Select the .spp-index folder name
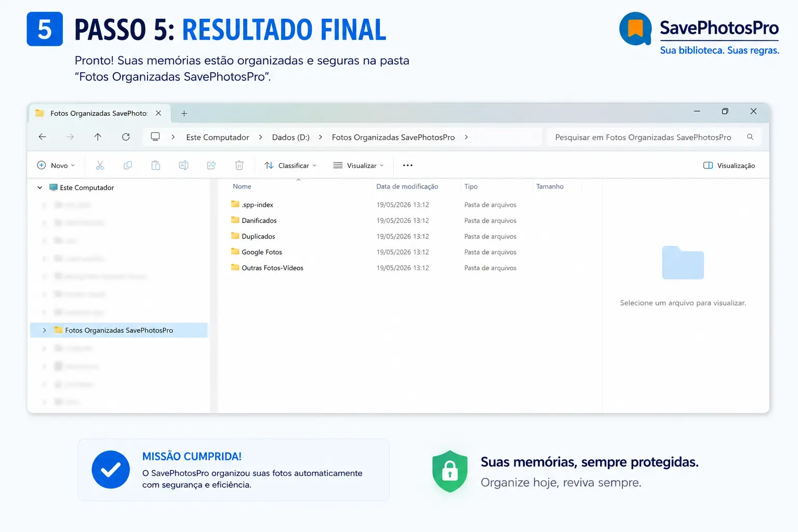Screen dimensions: 798x532 (x=257, y=205)
